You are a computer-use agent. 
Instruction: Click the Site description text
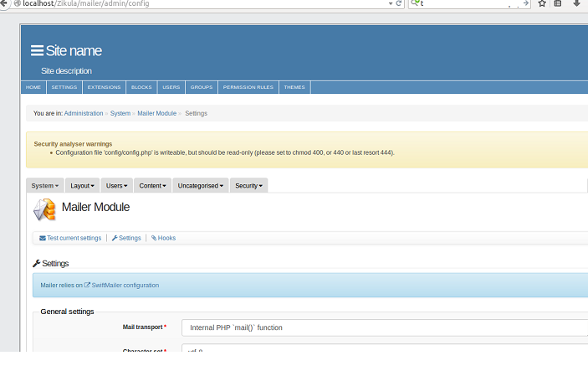click(66, 71)
